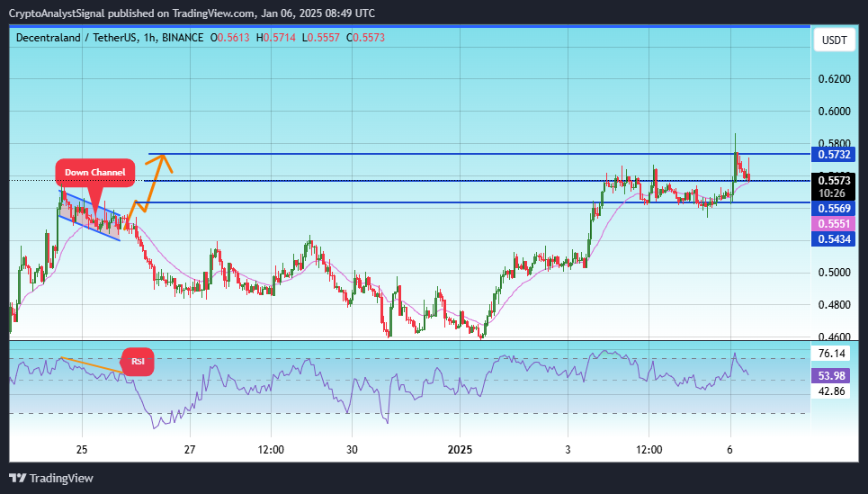The width and height of the screenshot is (868, 494).
Task: Click the Decentraland / TetherUS symbol title
Action: click(110, 38)
